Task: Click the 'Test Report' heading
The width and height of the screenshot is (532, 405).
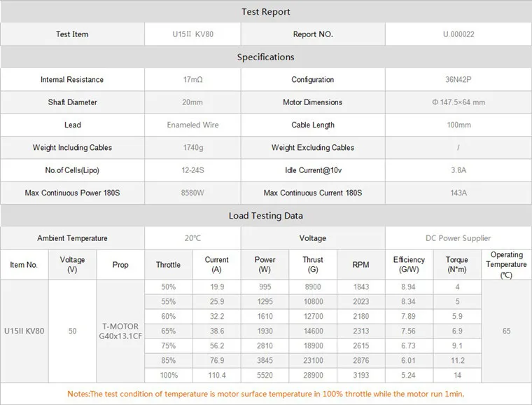Action: point(266,12)
